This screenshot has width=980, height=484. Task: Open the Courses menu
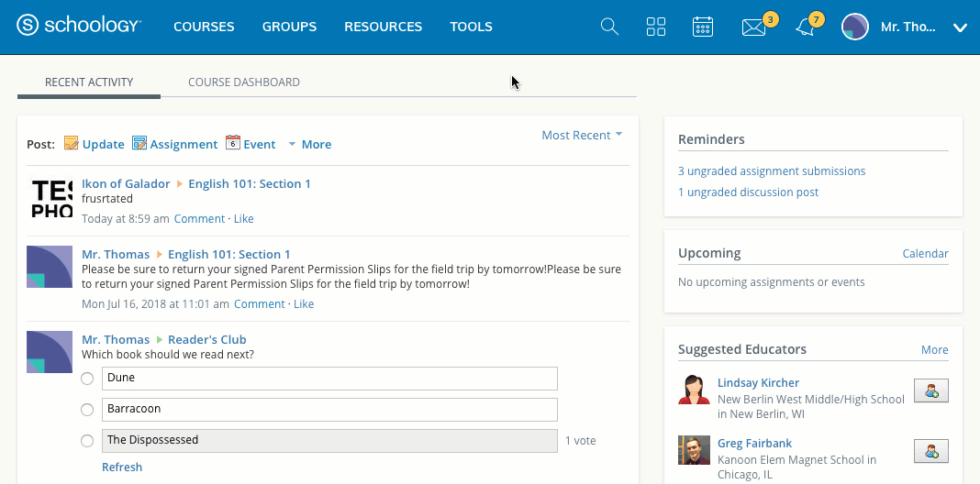(204, 27)
